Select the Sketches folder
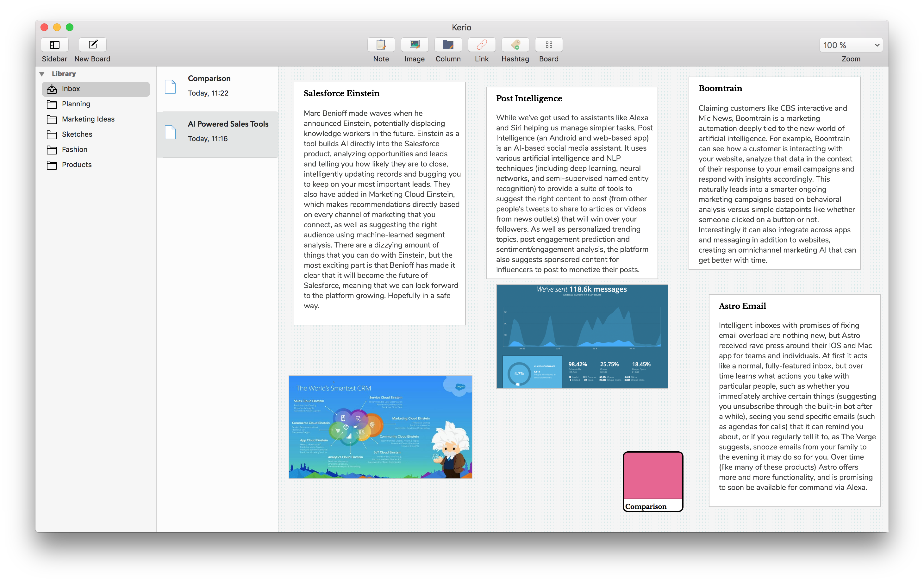Screen dimensions: 924x583 click(x=96, y=134)
